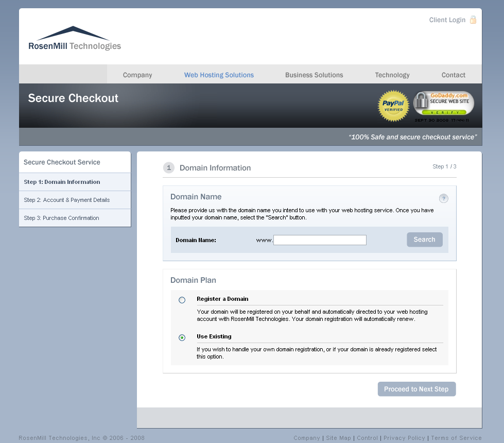Select the Register a Domain radio option
504x443 pixels.
tap(182, 300)
